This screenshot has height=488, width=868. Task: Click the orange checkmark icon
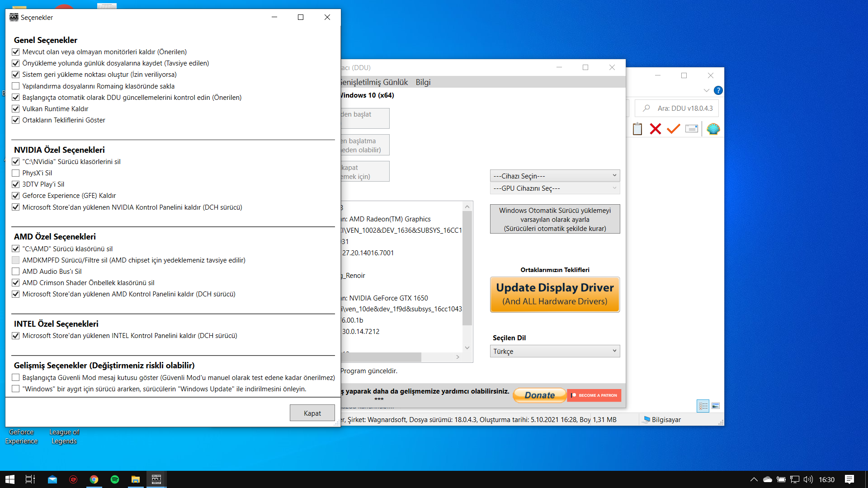[x=673, y=129]
